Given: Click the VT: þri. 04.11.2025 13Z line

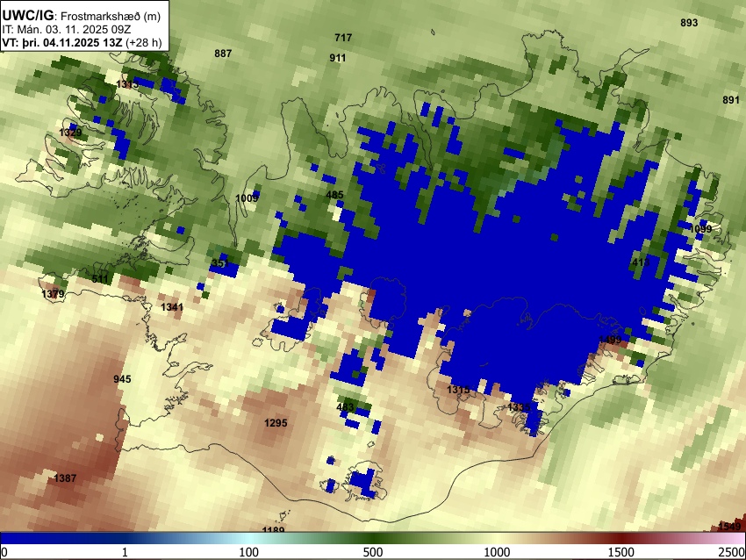Looking at the screenshot, I should [x=61, y=42].
